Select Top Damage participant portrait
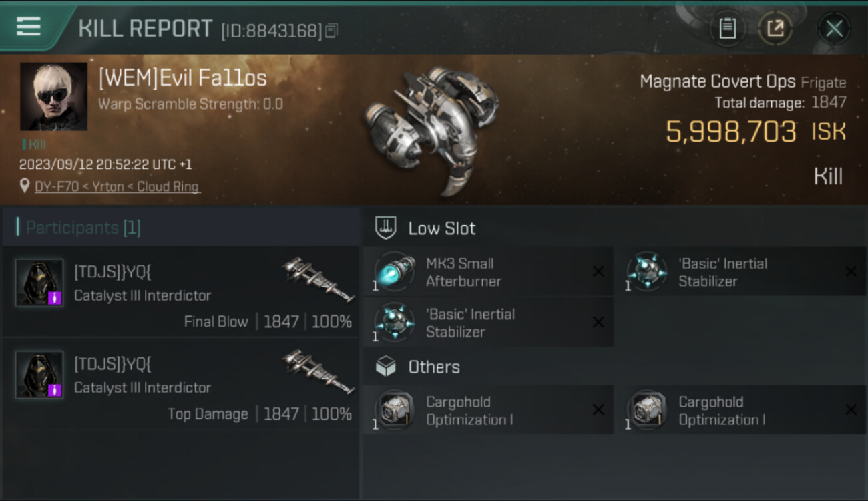The height and width of the screenshot is (501, 868). 39,375
